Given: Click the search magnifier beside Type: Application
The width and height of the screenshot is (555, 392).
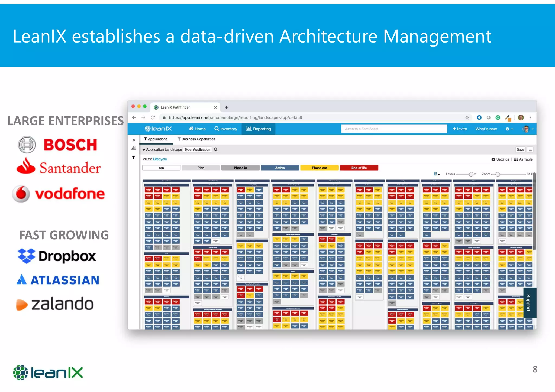Looking at the screenshot, I should tap(216, 149).
